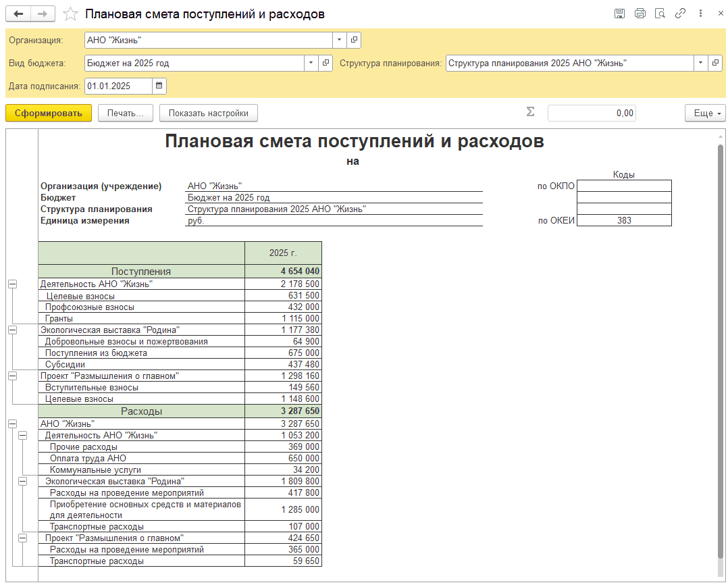
Task: Open the three-dot menu in title bar
Action: point(702,14)
